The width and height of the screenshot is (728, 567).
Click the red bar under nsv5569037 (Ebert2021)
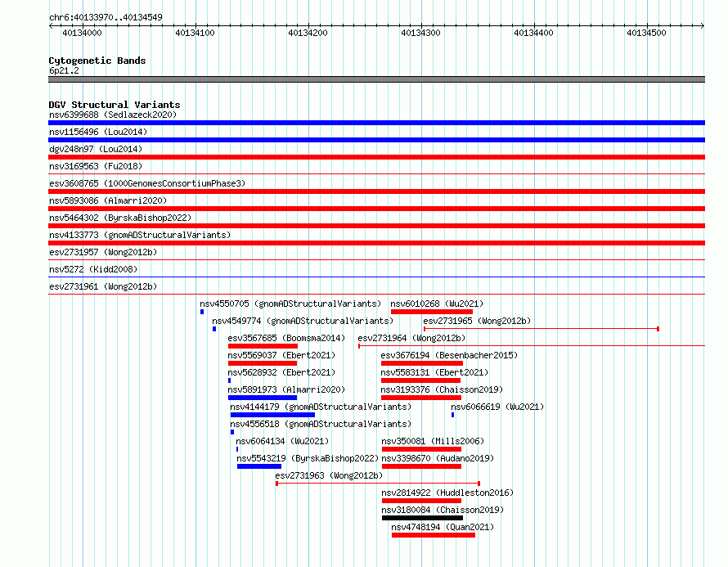pyautogui.click(x=263, y=363)
